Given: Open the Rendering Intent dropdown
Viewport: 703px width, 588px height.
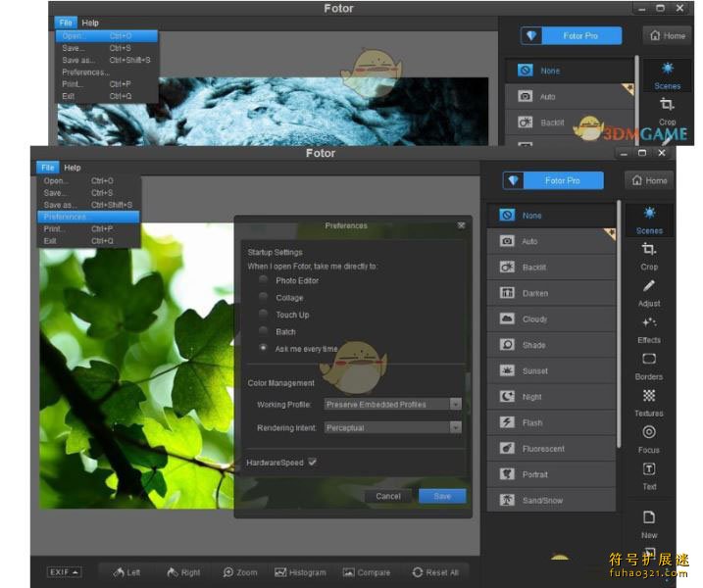Looking at the screenshot, I should pos(393,427).
